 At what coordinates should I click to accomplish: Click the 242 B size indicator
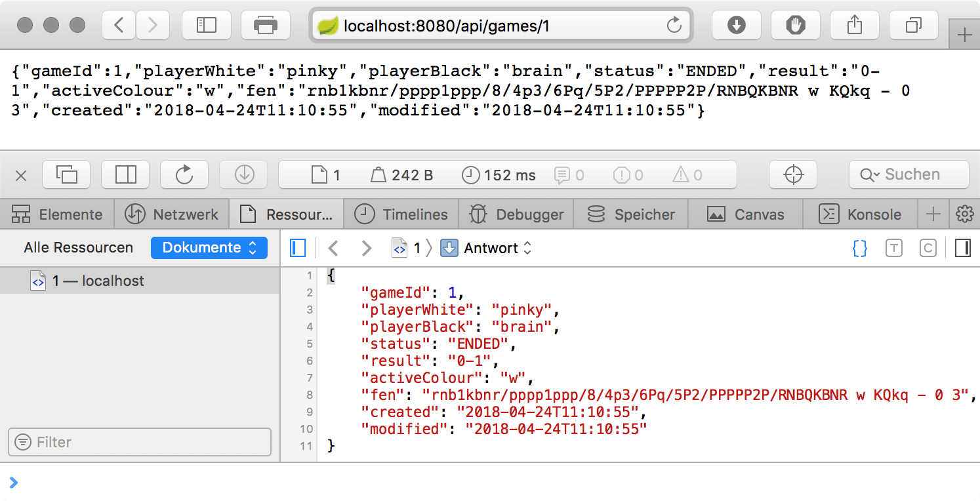tap(402, 175)
